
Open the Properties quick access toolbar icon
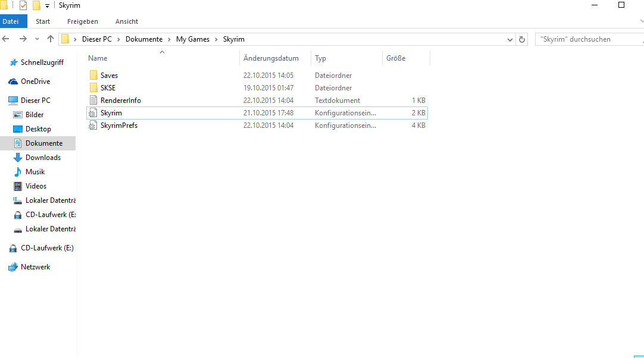[23, 5]
